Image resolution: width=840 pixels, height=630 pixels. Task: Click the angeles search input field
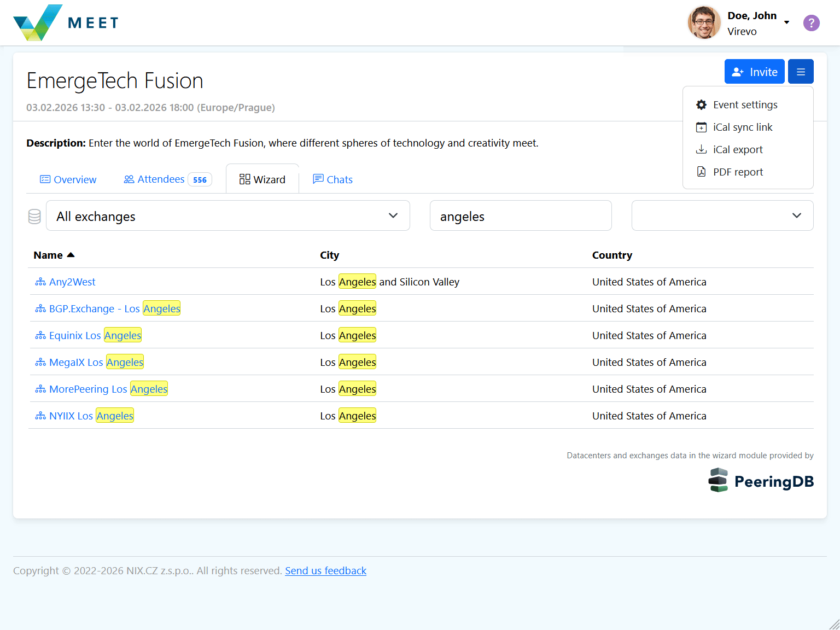pyautogui.click(x=520, y=216)
